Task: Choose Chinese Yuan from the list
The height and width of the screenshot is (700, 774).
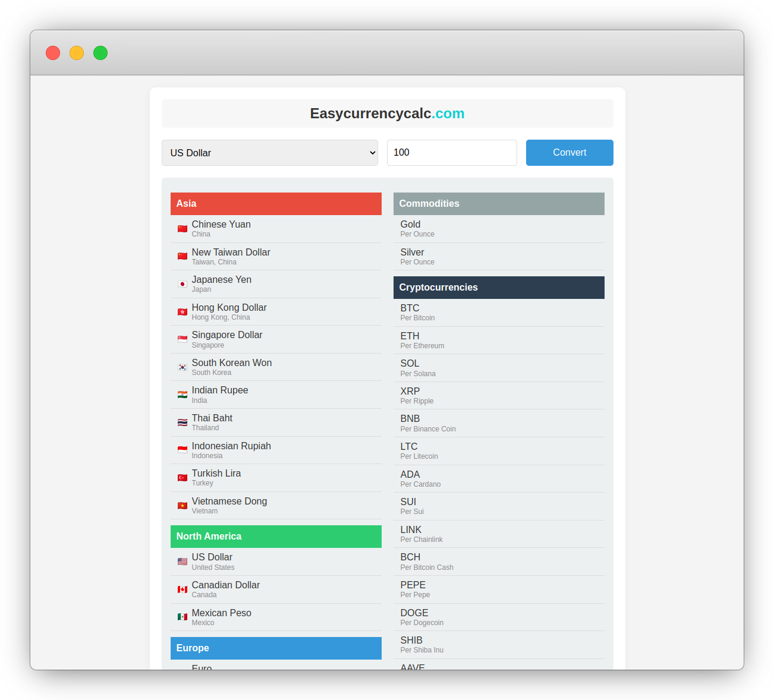Action: [276, 229]
